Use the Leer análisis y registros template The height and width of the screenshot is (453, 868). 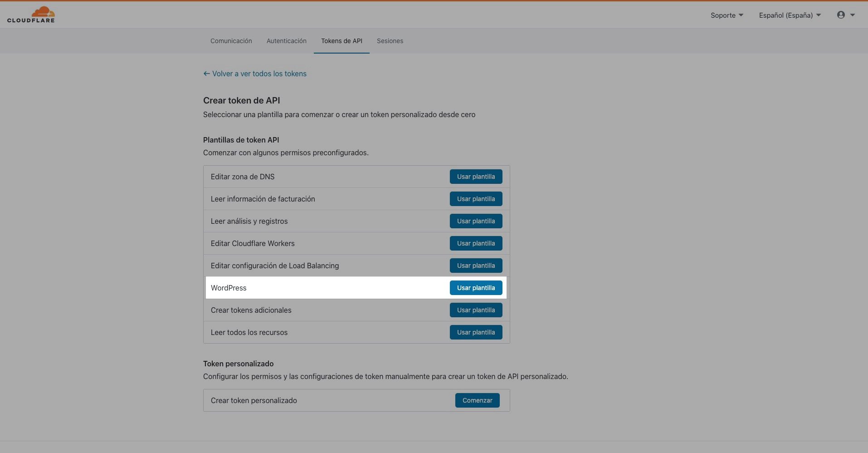pyautogui.click(x=476, y=221)
